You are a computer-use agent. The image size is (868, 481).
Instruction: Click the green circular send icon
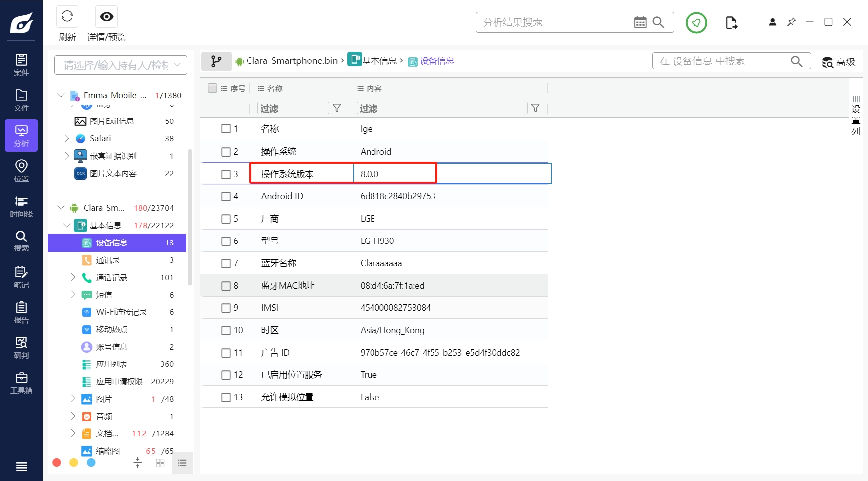(696, 23)
